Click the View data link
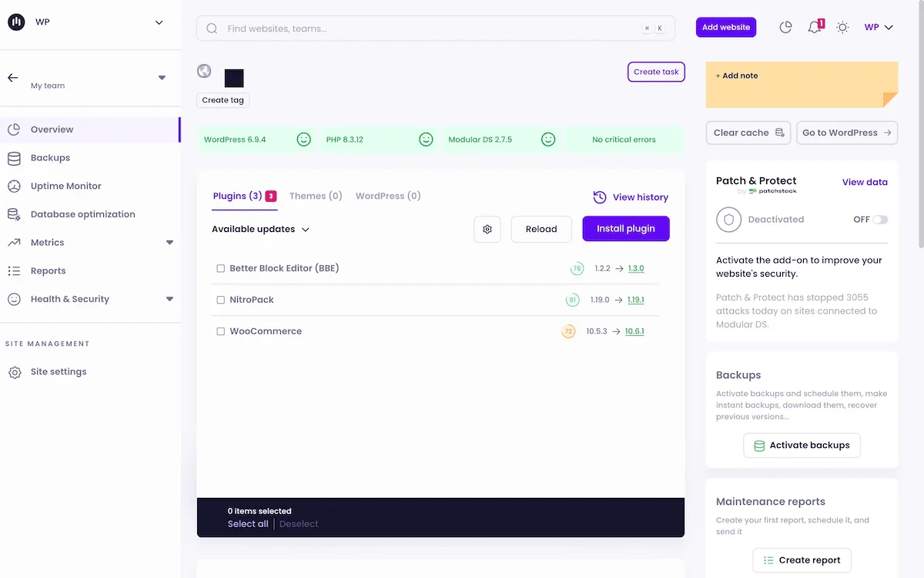Viewport: 924px width, 578px height. 865,182
